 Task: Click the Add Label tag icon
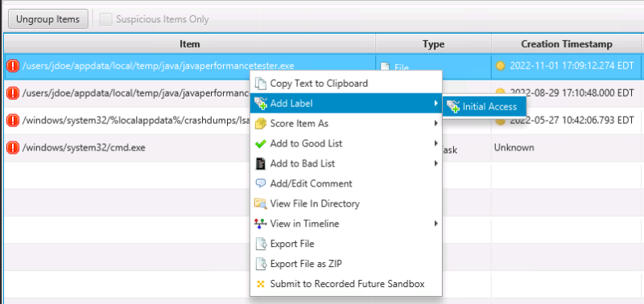tap(260, 104)
